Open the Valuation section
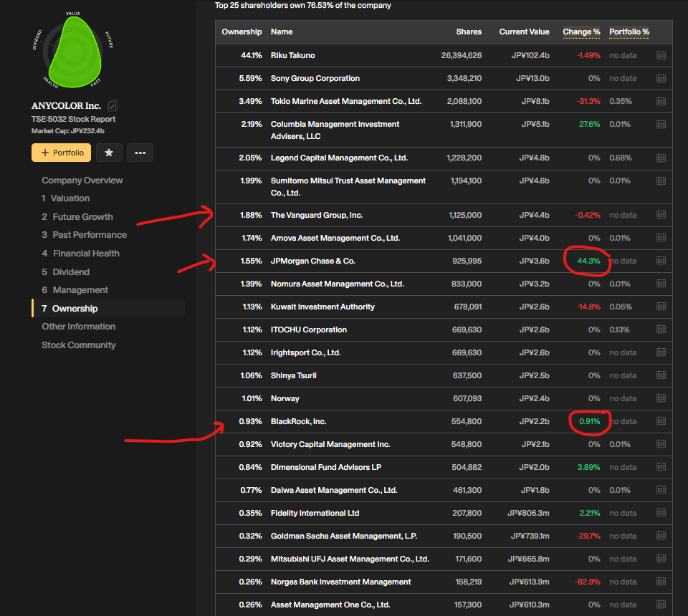The height and width of the screenshot is (616, 688). click(65, 198)
